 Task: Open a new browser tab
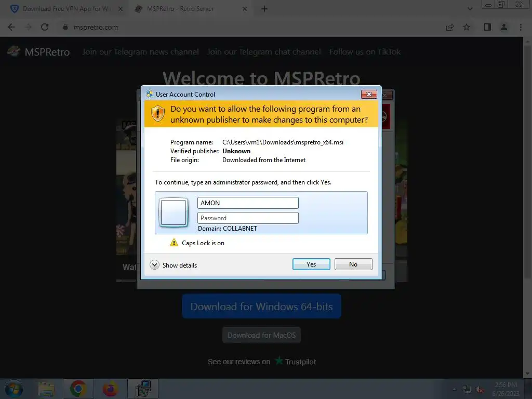point(264,9)
